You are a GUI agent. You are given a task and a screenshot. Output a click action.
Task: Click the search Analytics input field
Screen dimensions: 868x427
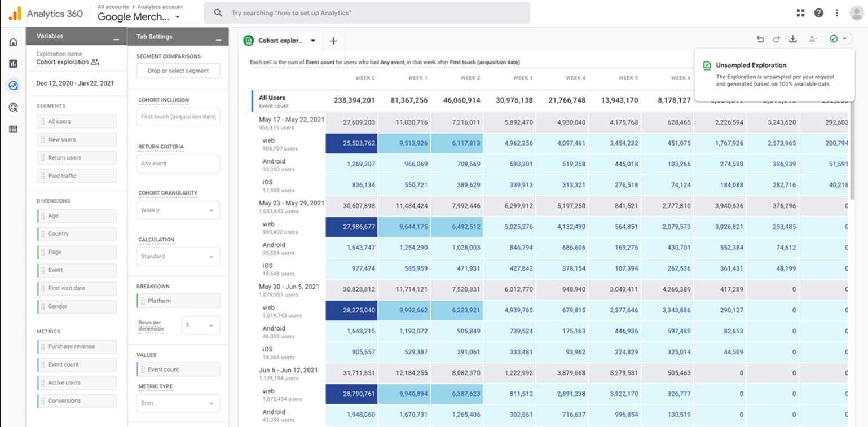point(367,13)
